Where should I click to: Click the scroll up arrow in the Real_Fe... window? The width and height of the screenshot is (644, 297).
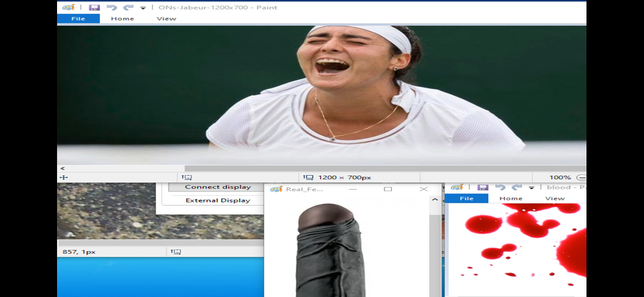tap(435, 200)
